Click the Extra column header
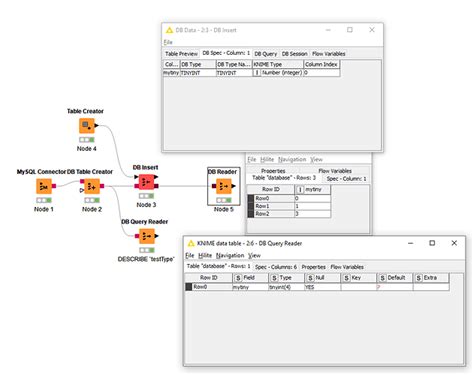This screenshot has height=375, width=474. tap(431, 278)
